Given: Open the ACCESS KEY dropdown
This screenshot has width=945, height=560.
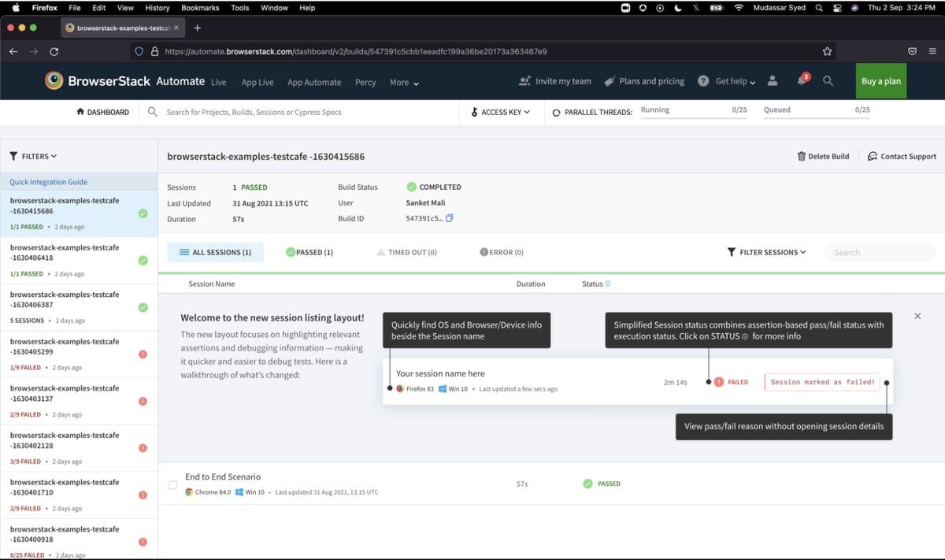Looking at the screenshot, I should [500, 112].
